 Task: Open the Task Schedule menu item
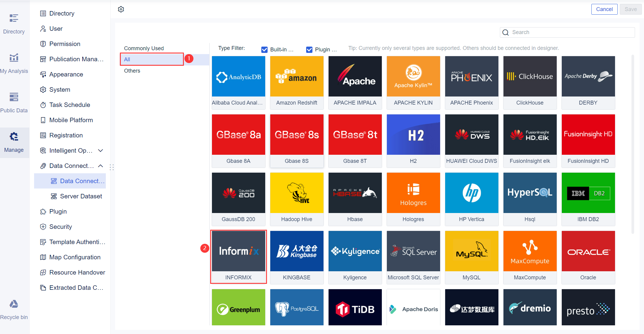69,105
